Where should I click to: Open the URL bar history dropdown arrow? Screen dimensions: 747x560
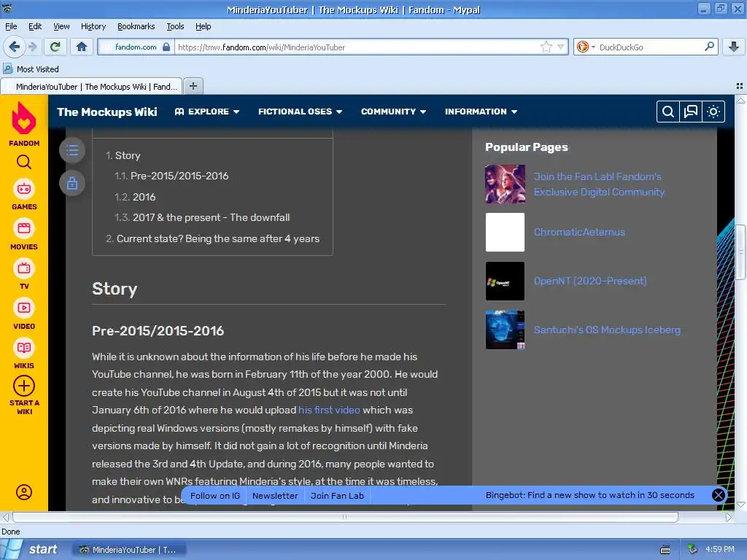[561, 47]
